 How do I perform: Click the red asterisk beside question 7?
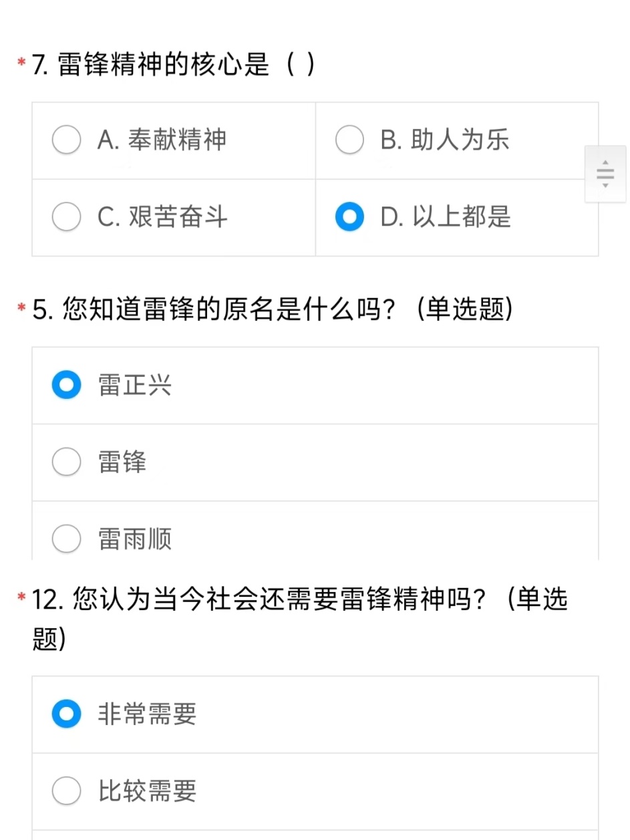click(22, 63)
